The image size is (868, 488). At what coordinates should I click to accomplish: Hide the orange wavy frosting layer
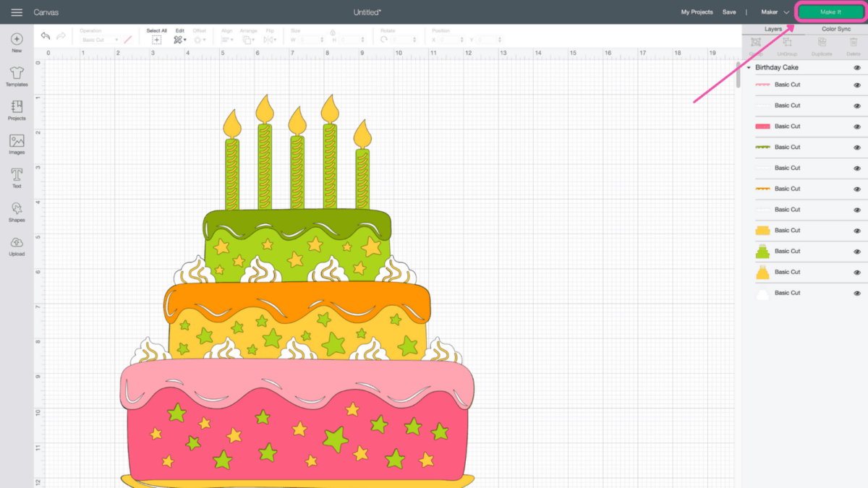(x=857, y=189)
